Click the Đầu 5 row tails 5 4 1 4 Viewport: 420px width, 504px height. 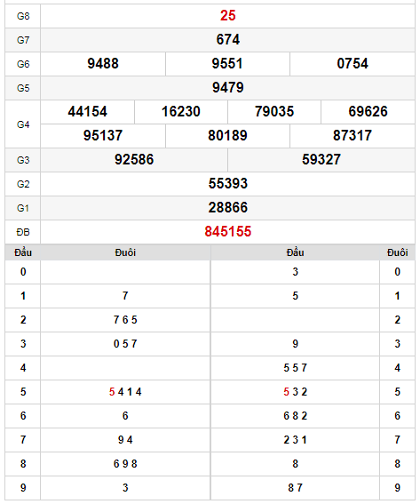(x=125, y=392)
